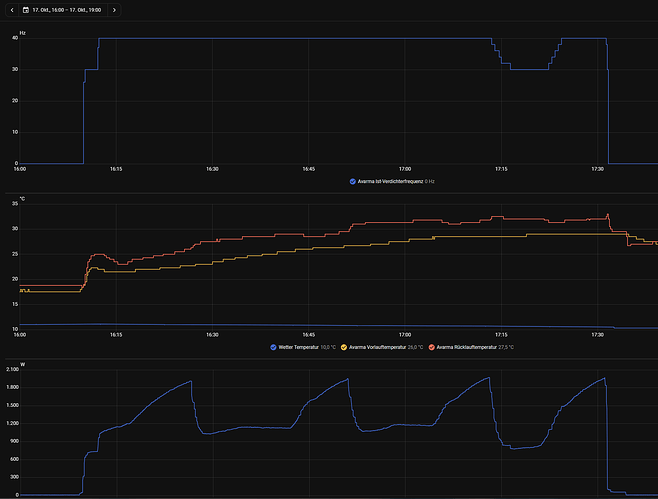The height and width of the screenshot is (499, 658).
Task: Click the 'Wetter Temperatur' legend label
Action: tap(298, 347)
